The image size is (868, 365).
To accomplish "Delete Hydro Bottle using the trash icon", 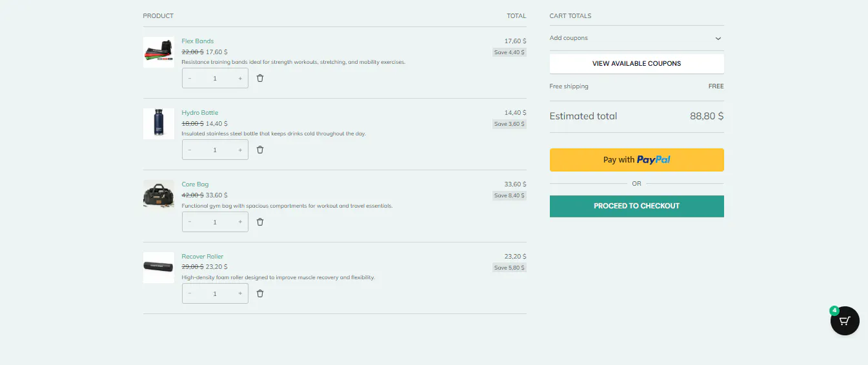I will point(260,150).
